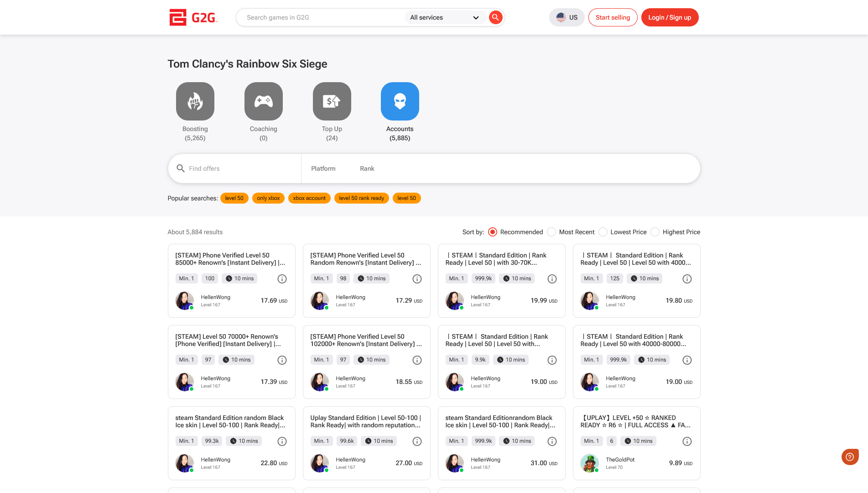
Task: Click the 31.00 USD price
Action: coord(544,463)
